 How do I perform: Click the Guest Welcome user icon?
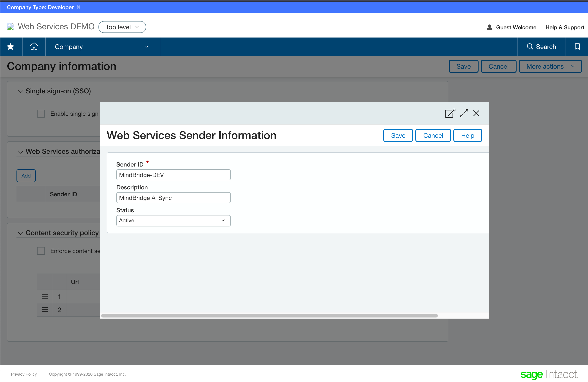click(489, 27)
